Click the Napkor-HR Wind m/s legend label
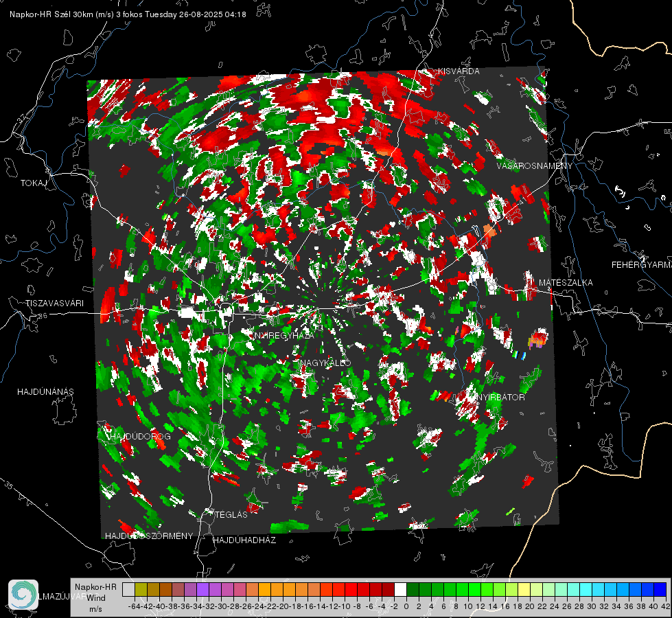 pyautogui.click(x=95, y=597)
